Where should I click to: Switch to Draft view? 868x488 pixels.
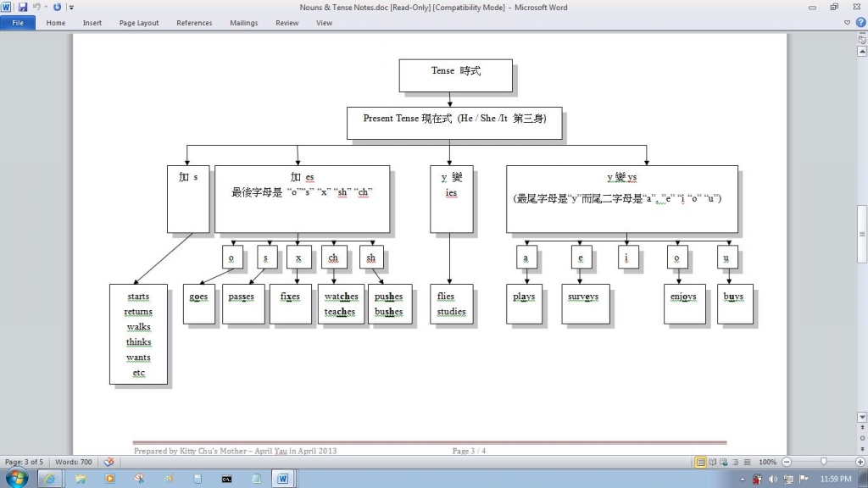(745, 462)
